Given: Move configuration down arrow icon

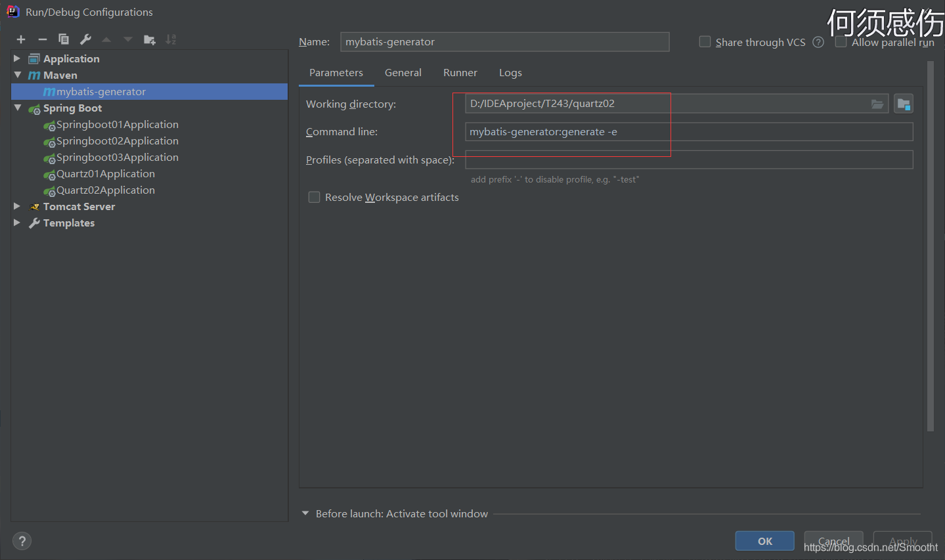Looking at the screenshot, I should (128, 39).
